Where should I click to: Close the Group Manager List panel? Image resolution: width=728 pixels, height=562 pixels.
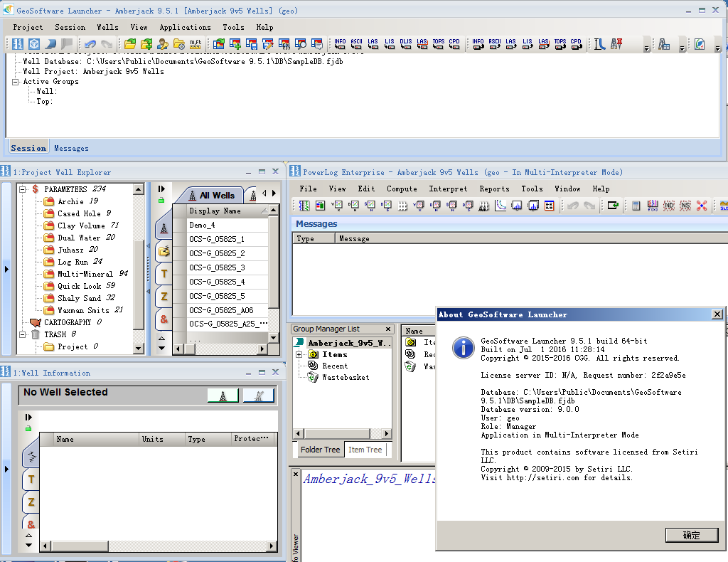pyautogui.click(x=388, y=329)
